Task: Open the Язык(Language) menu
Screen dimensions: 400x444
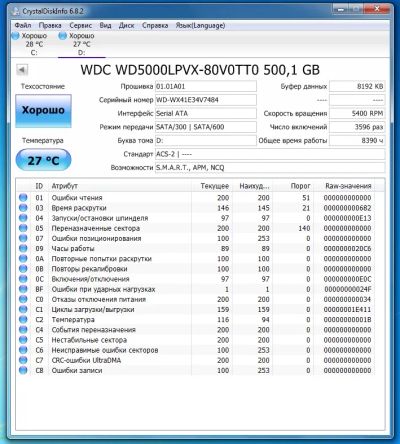Action: point(200,26)
